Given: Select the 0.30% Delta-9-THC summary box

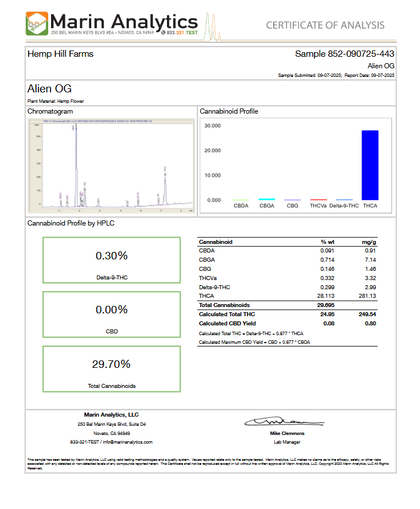Looking at the screenshot, I should 112,261.
